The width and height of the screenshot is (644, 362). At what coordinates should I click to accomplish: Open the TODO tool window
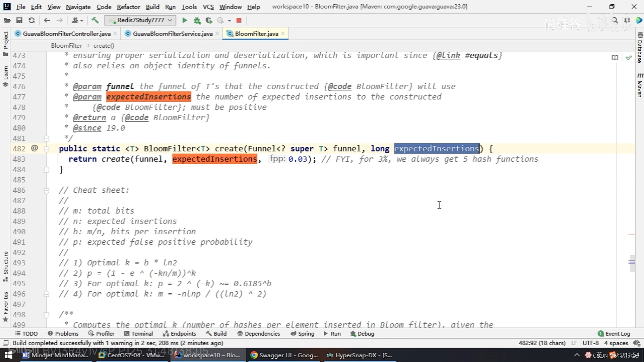26,334
